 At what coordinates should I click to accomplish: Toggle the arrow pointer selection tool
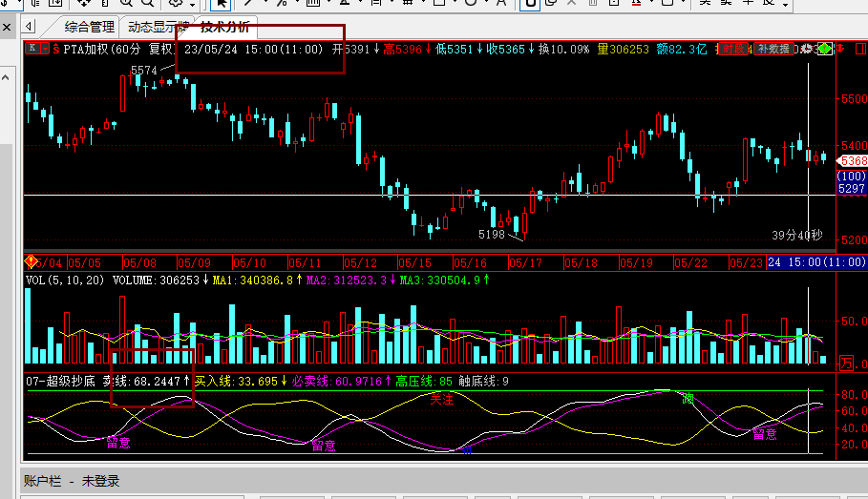pos(221,3)
